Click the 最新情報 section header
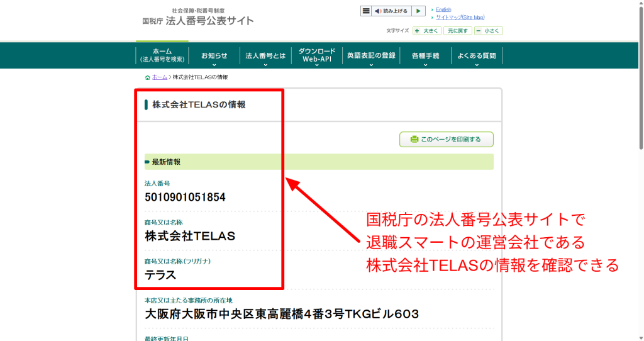The image size is (644, 341). pos(319,162)
